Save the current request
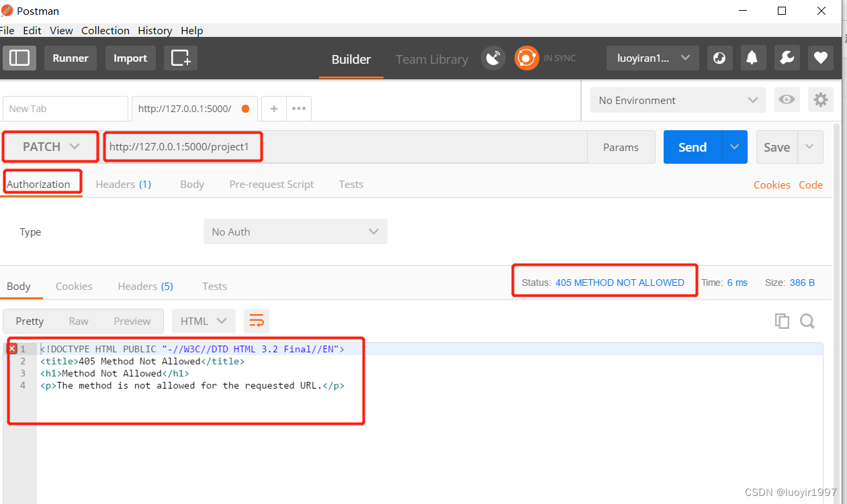 pyautogui.click(x=777, y=147)
